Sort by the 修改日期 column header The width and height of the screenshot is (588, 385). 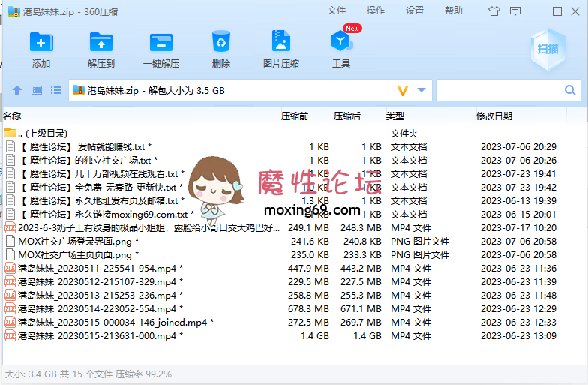coord(494,116)
